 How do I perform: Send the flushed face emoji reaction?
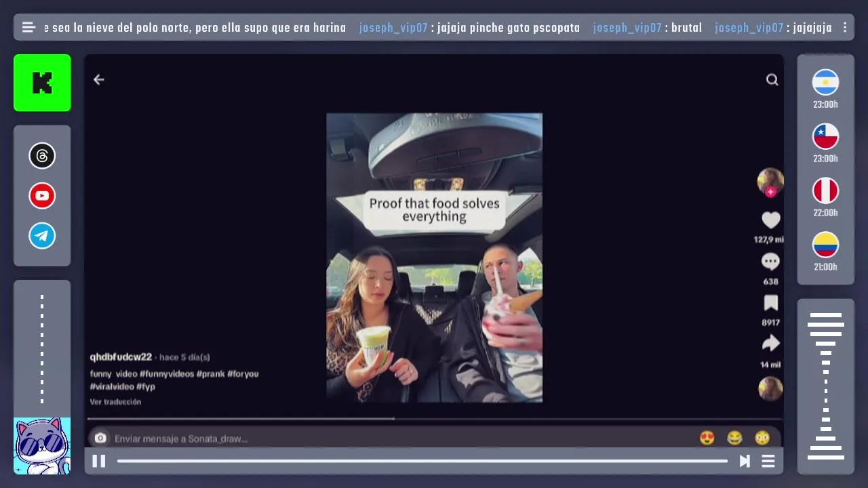[762, 438]
